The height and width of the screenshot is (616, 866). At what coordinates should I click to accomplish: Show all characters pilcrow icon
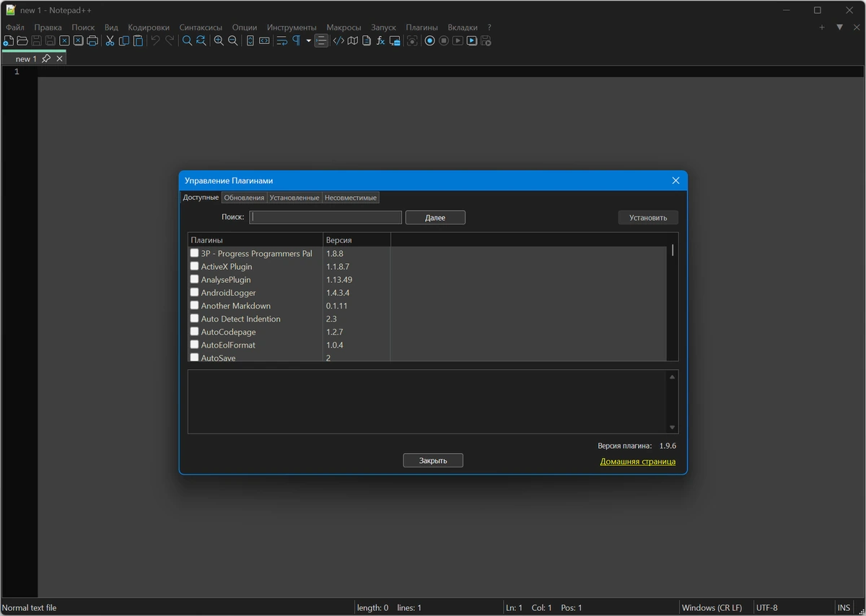(x=296, y=41)
